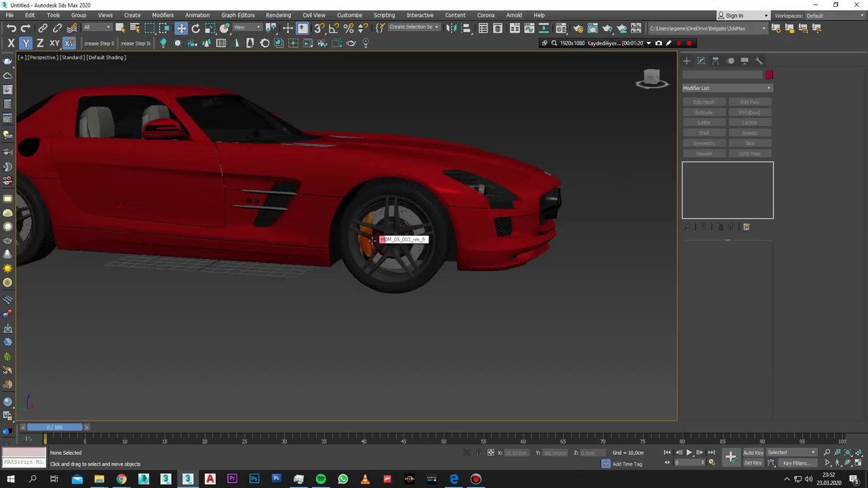Toggle Auto Key mode

pos(753,453)
